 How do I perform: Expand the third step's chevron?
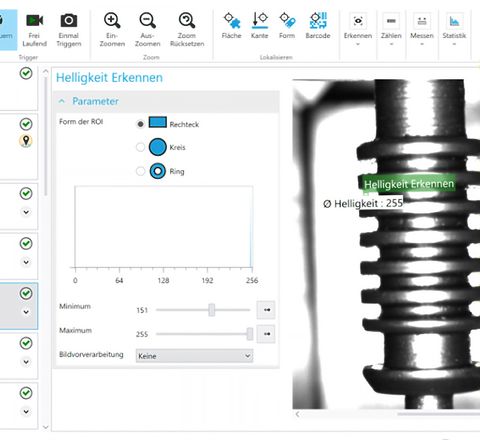(26, 212)
